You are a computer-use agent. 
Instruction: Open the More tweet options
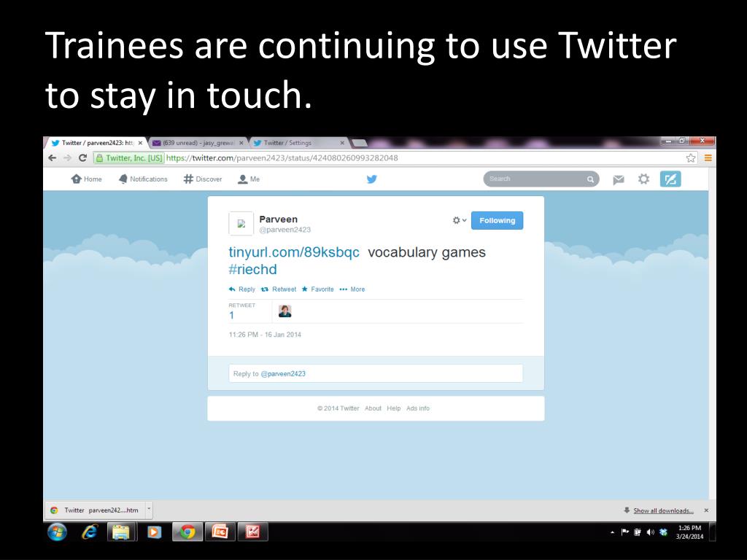[x=352, y=289]
